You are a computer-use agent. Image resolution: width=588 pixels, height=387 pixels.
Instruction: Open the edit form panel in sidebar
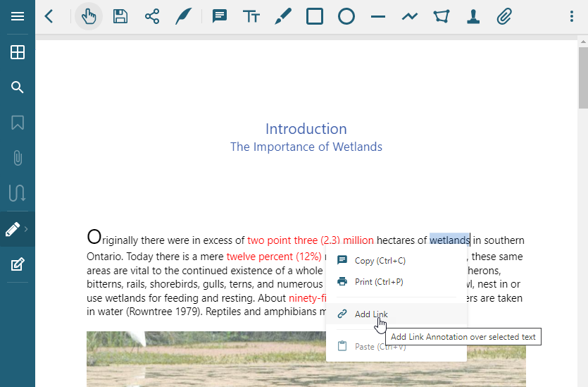pos(18,264)
